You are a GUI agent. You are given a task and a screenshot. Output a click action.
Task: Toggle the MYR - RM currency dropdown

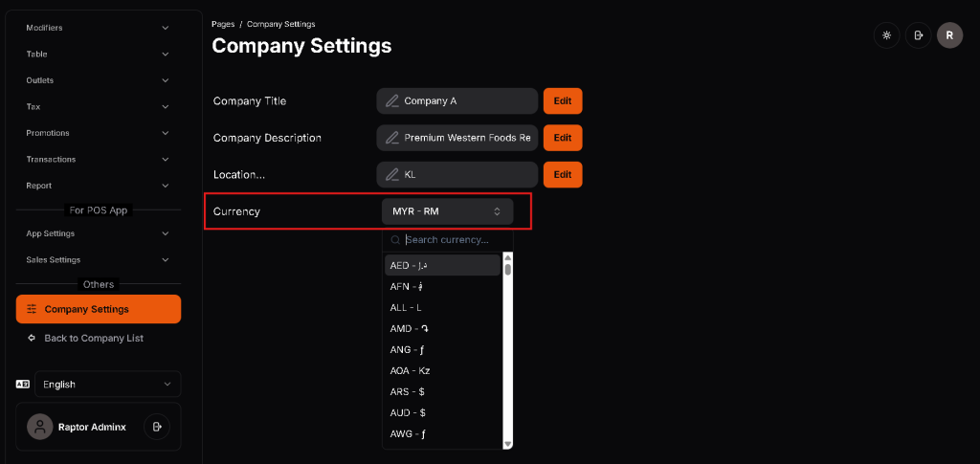[447, 211]
